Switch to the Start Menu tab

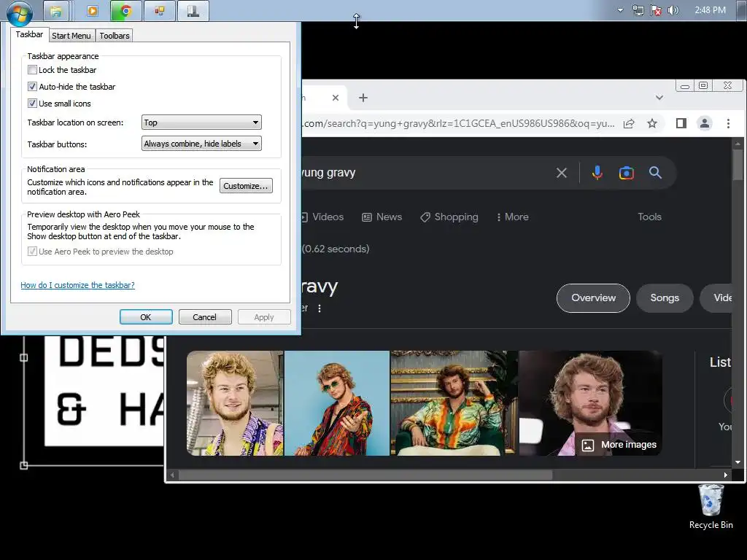[x=71, y=36]
